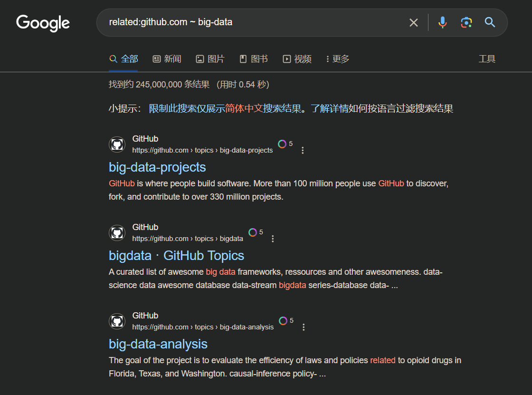Click GitHub favicon of big-data-analysis result

117,321
